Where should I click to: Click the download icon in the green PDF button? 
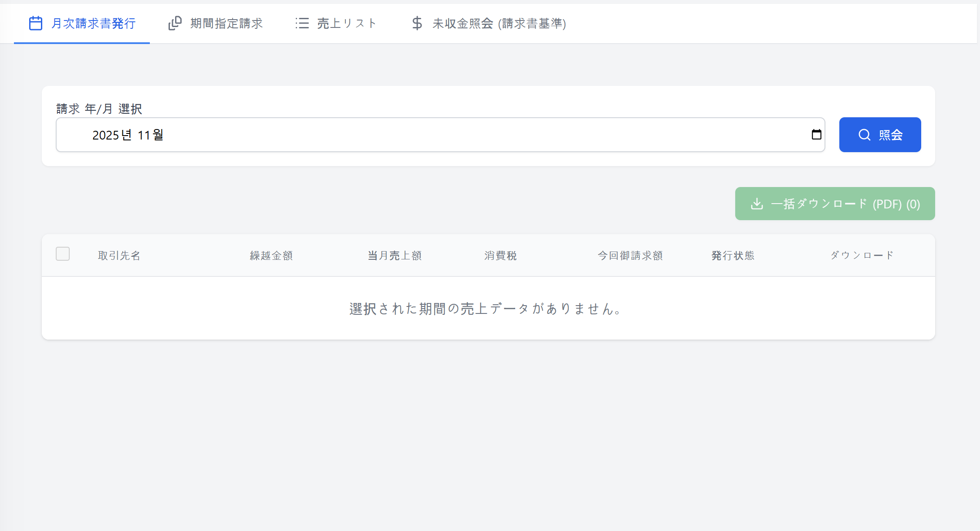757,204
